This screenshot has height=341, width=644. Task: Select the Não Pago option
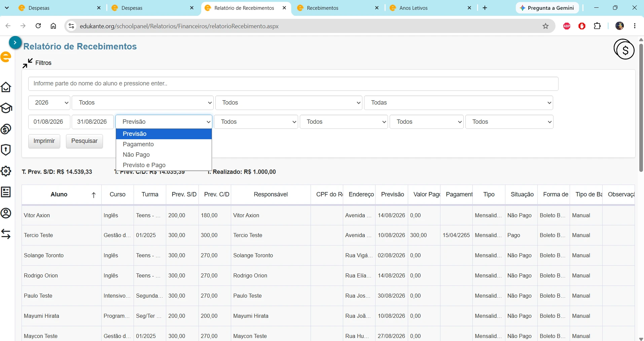(x=164, y=155)
